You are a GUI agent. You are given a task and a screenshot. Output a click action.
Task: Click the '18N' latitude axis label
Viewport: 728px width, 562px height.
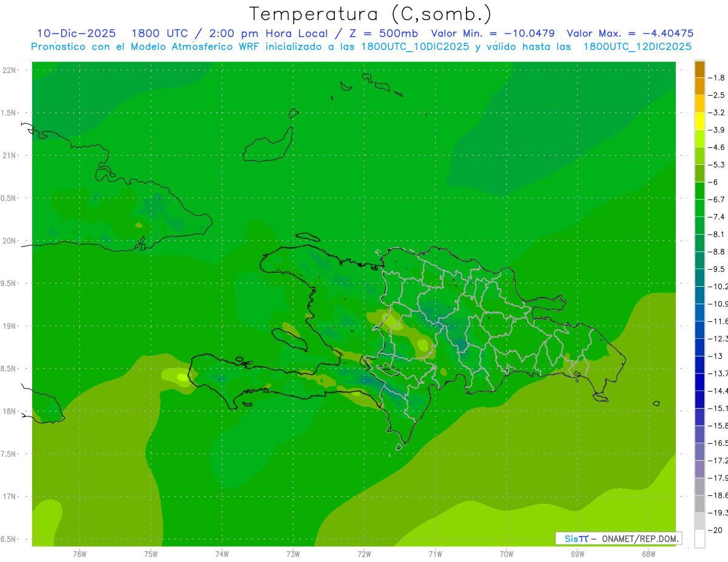coord(10,411)
